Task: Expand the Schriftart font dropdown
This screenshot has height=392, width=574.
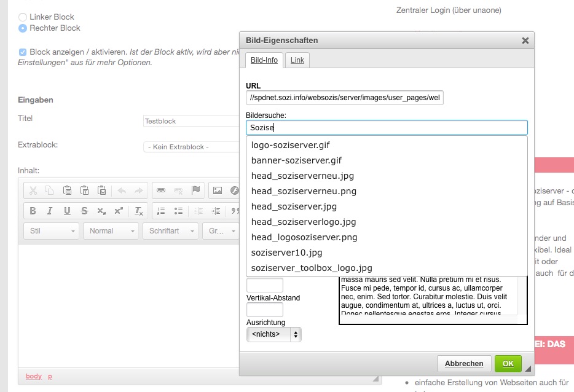Action: click(x=171, y=231)
